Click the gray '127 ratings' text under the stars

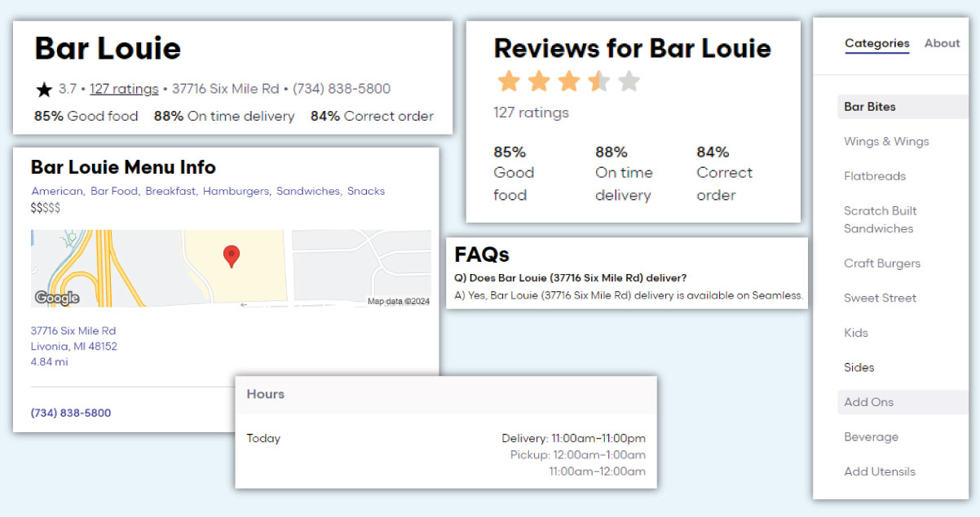click(532, 113)
